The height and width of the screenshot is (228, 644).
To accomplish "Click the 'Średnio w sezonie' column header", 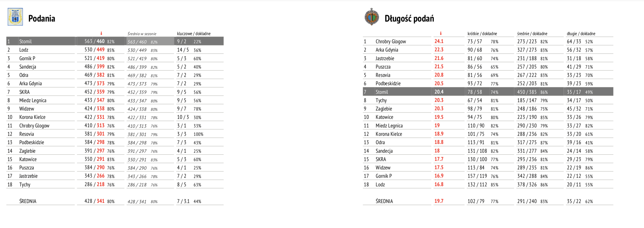I will (142, 34).
